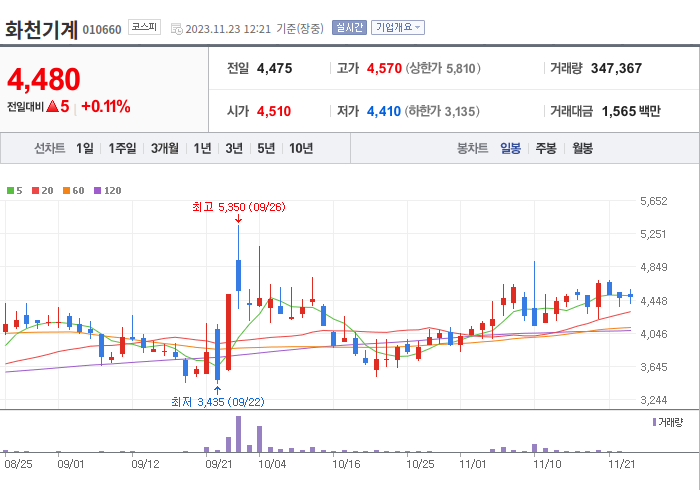Click the stock code 010660
This screenshot has height=490, width=700.
[102, 30]
